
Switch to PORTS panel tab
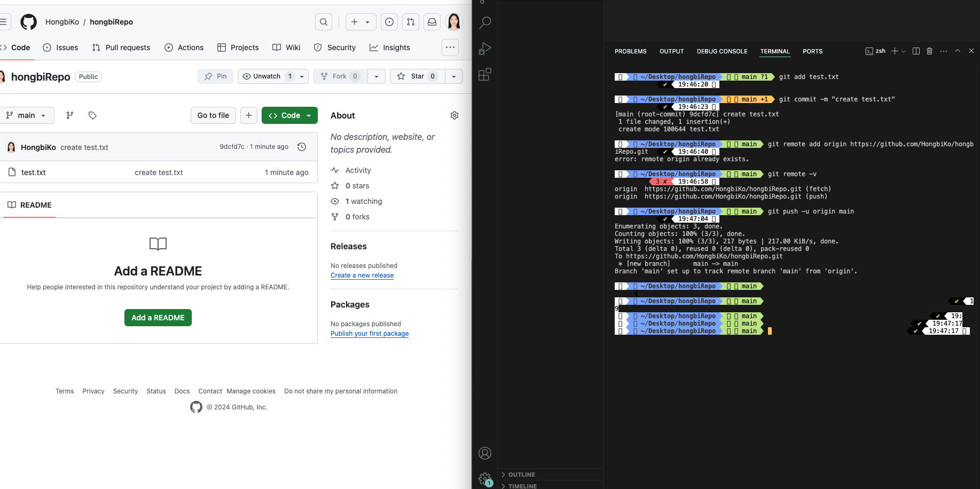[x=813, y=51]
